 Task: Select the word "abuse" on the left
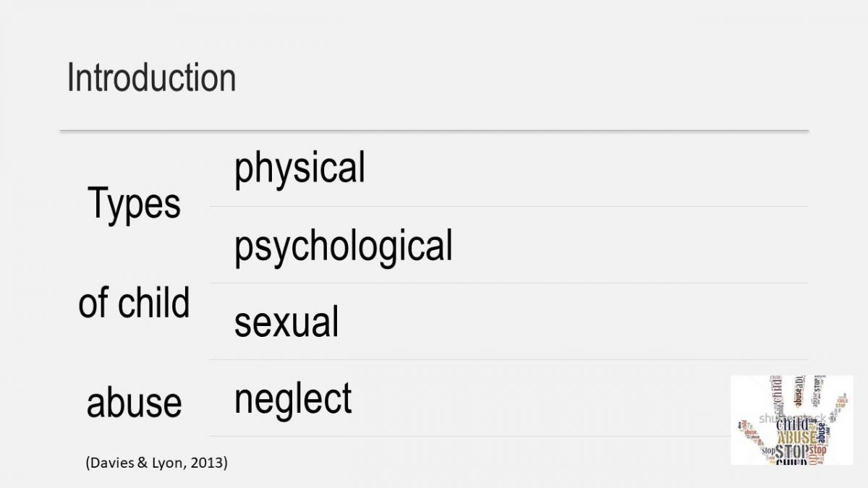(x=134, y=402)
